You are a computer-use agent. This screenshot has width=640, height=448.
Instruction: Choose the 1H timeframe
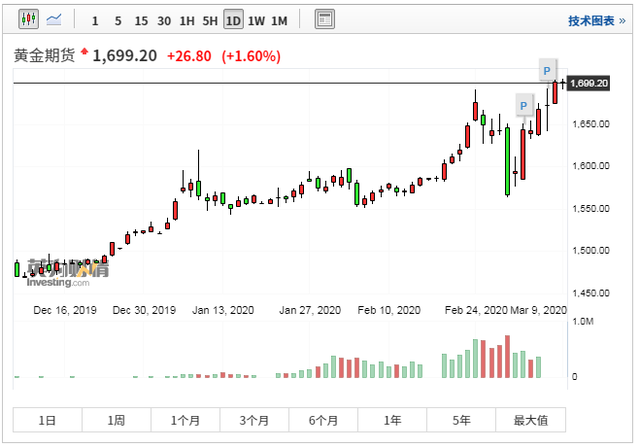click(x=187, y=21)
